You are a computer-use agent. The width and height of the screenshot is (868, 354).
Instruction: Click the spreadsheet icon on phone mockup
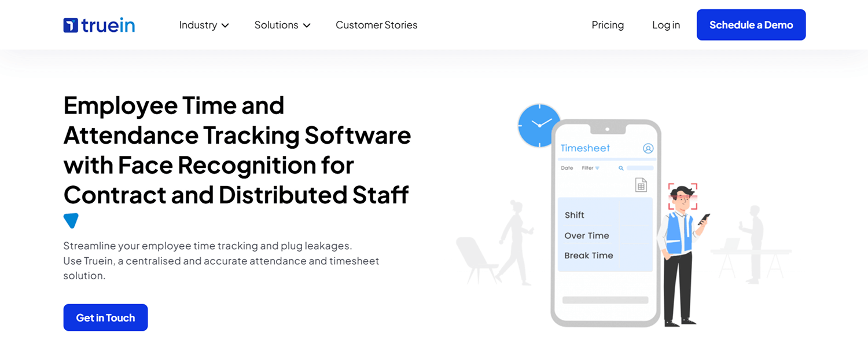coord(641,185)
